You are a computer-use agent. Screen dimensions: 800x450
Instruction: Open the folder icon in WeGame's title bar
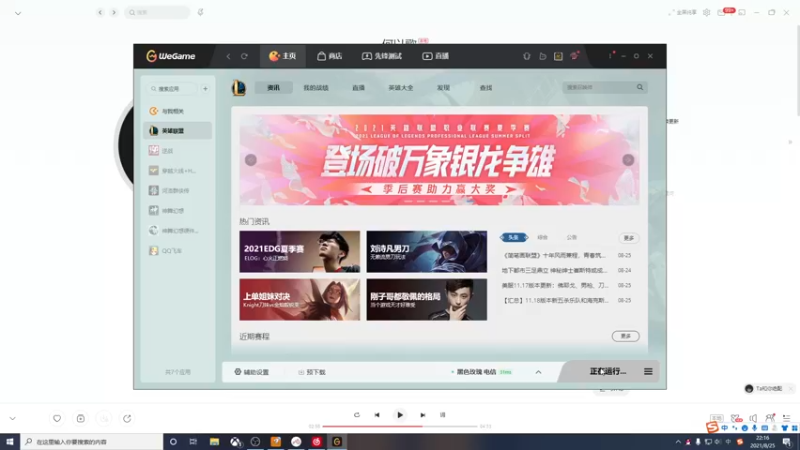tap(542, 56)
